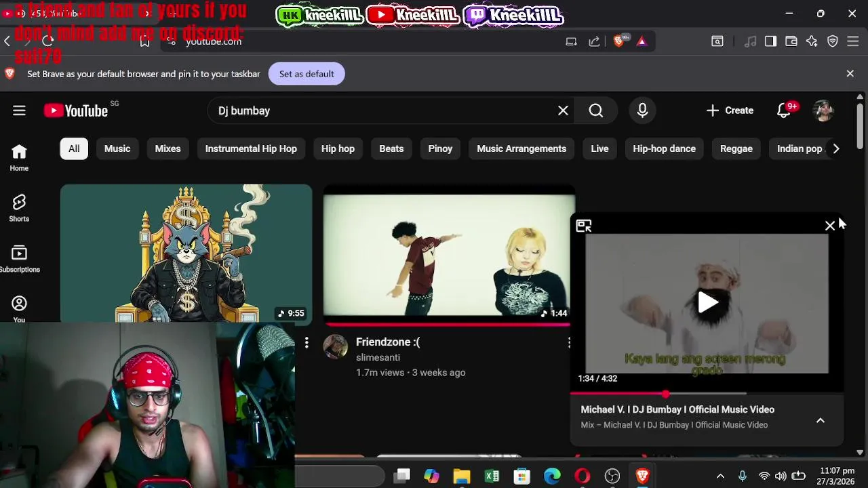This screenshot has width=868, height=488.
Task: Open the Friendzone :( video title
Action: [x=388, y=342]
